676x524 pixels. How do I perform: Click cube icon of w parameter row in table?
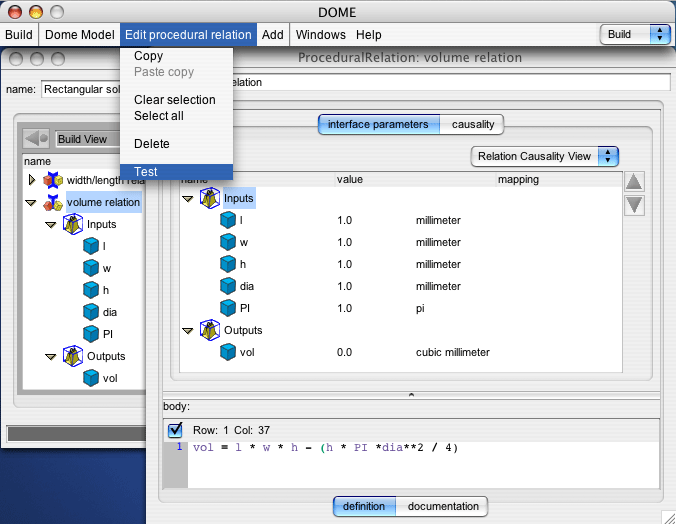(x=228, y=242)
